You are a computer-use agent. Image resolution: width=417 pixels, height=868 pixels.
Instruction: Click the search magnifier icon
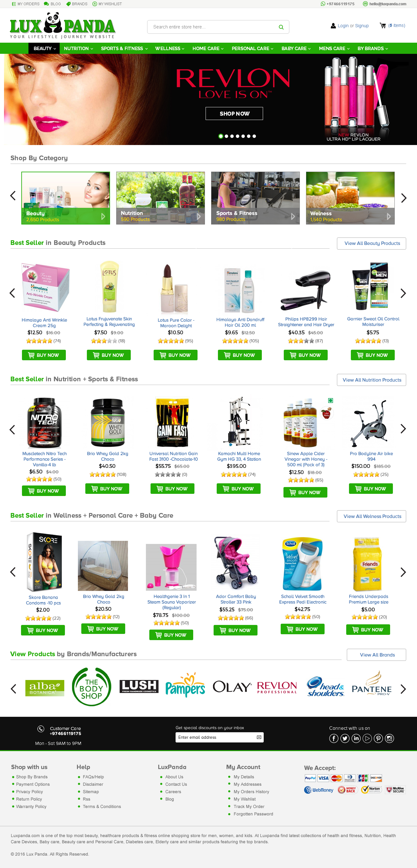click(x=281, y=27)
